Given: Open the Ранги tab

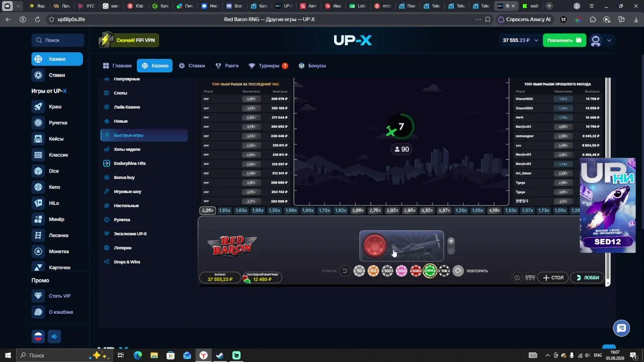Looking at the screenshot, I should (227, 66).
